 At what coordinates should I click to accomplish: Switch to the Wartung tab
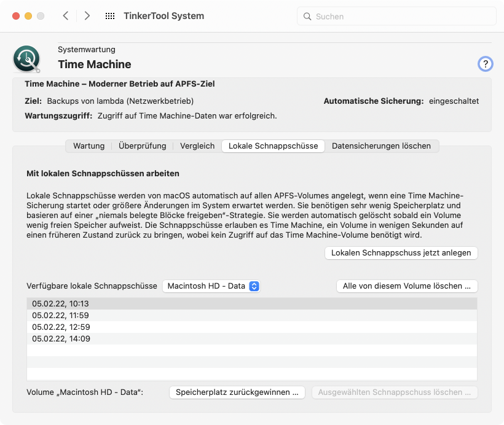pyautogui.click(x=89, y=146)
